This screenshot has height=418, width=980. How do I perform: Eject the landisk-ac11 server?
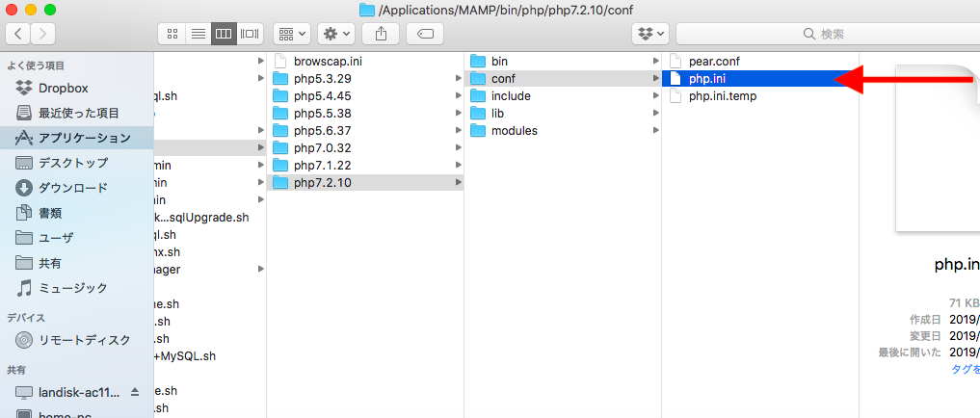[x=134, y=392]
